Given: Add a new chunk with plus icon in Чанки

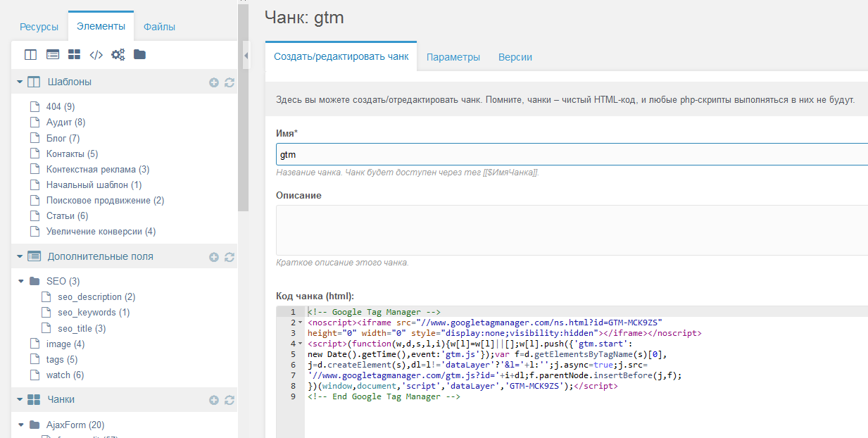Looking at the screenshot, I should pyautogui.click(x=214, y=400).
